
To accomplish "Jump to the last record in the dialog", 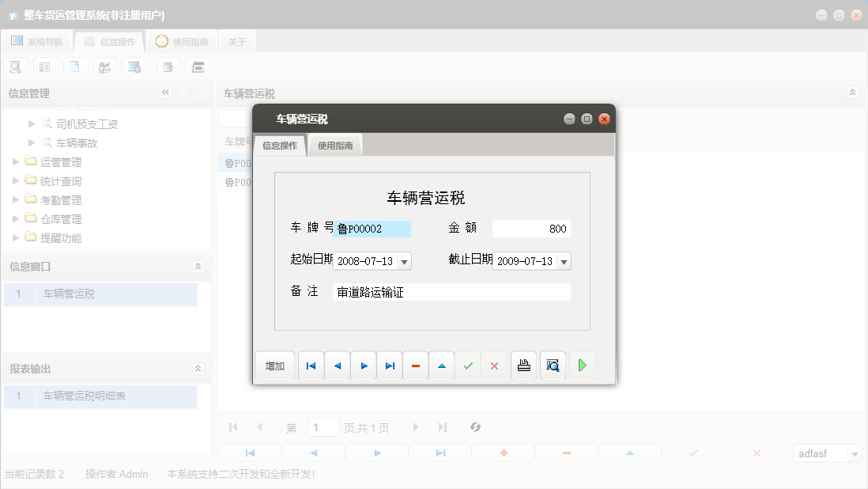I will [390, 365].
